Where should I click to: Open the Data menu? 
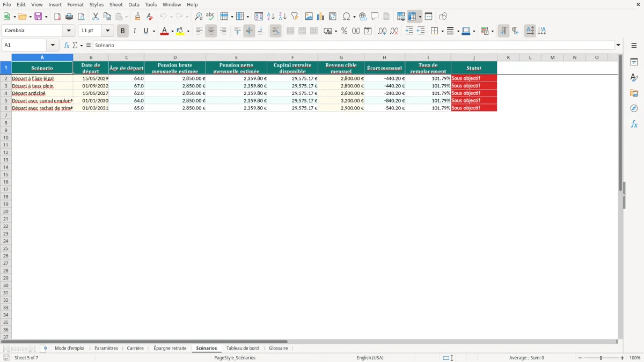coord(134,4)
